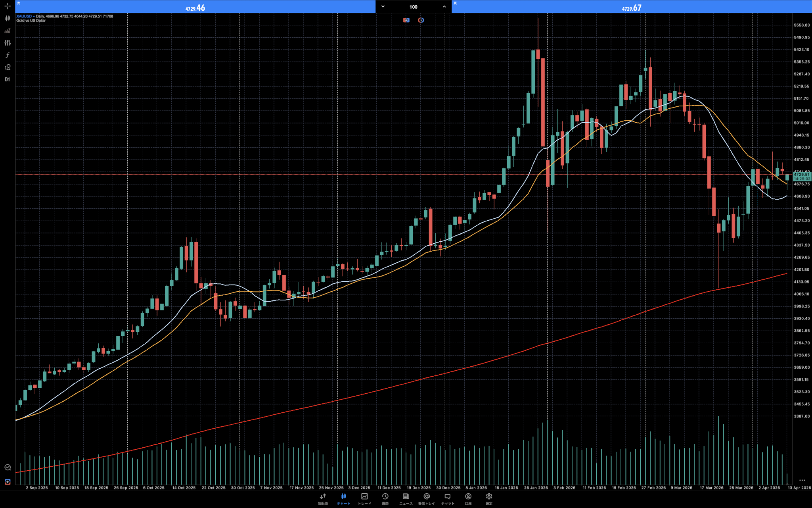This screenshot has height=508, width=812.
Task: Click the bar chart with T icon
Action: tap(7, 31)
